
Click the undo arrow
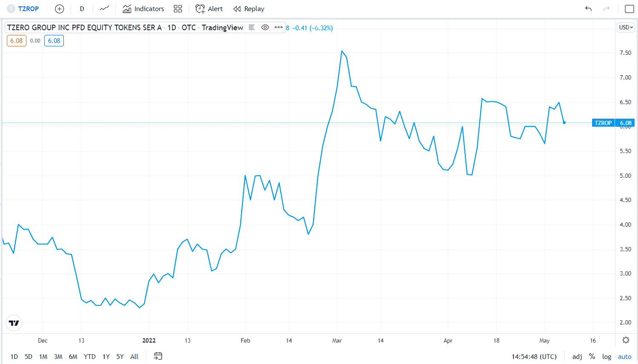pyautogui.click(x=588, y=9)
